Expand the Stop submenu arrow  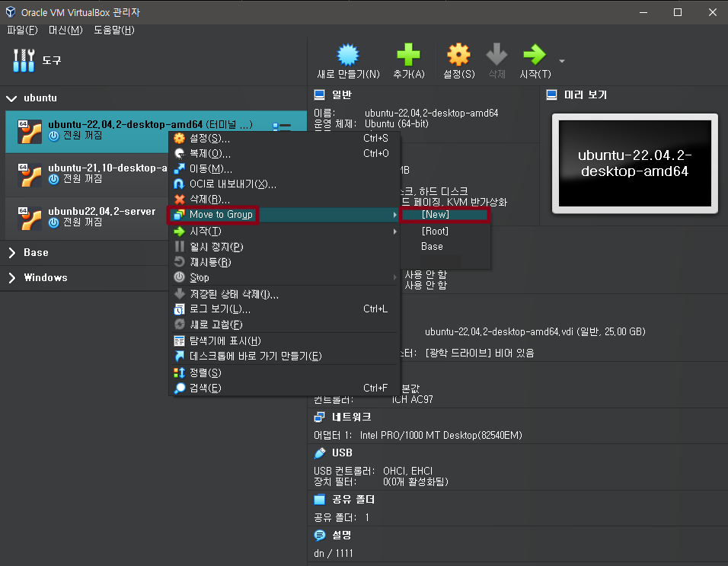tap(394, 277)
